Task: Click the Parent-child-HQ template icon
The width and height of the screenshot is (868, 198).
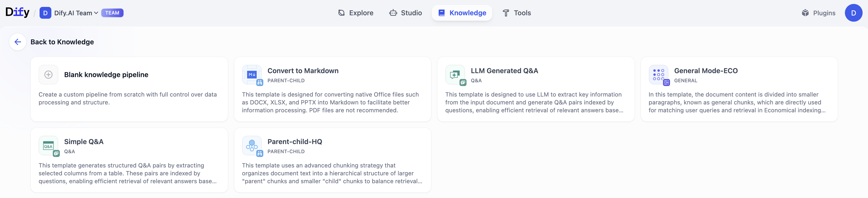Action: click(252, 146)
